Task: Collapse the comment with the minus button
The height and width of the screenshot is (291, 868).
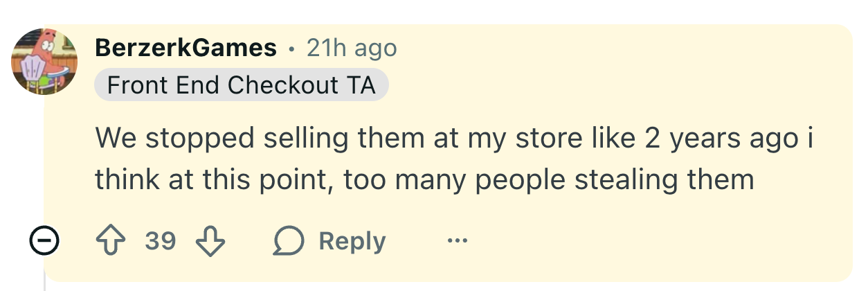Action: 44,241
